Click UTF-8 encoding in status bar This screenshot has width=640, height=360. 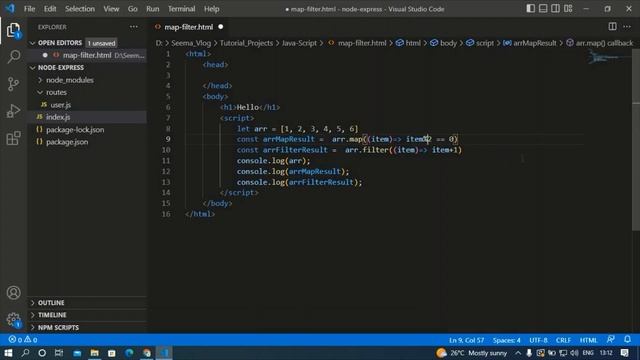click(538, 340)
